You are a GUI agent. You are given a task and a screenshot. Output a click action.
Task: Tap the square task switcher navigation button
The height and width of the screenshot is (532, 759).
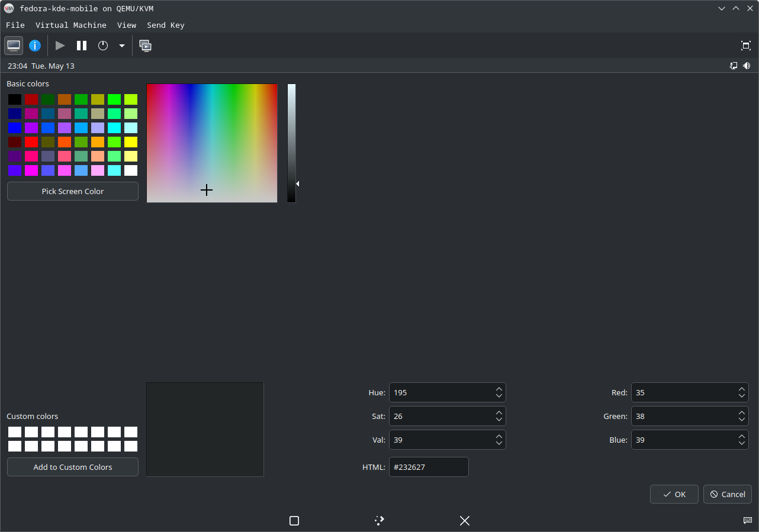click(x=294, y=521)
